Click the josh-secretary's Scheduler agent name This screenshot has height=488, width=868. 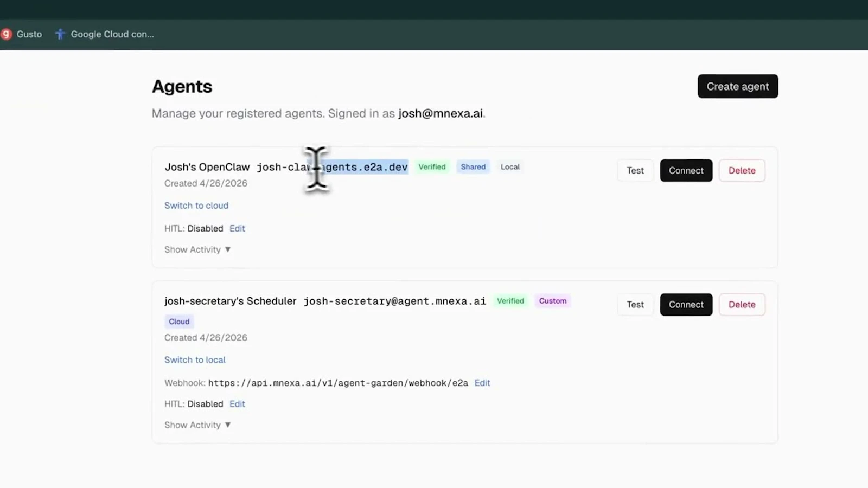coord(231,301)
